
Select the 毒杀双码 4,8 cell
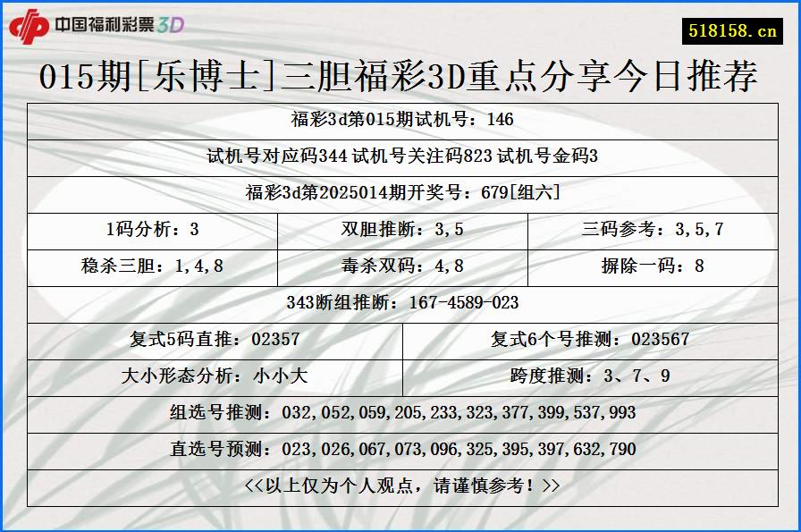400,265
